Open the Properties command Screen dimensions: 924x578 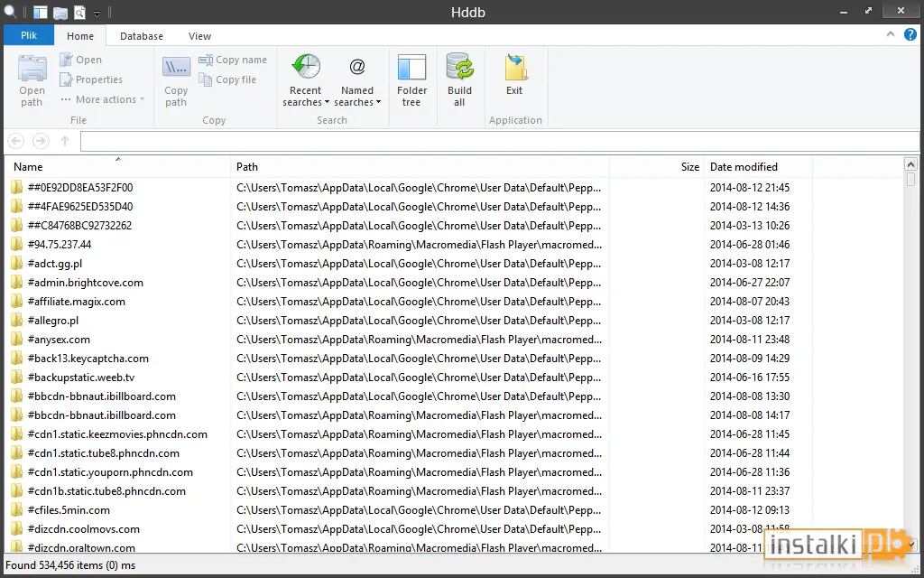pyautogui.click(x=91, y=79)
